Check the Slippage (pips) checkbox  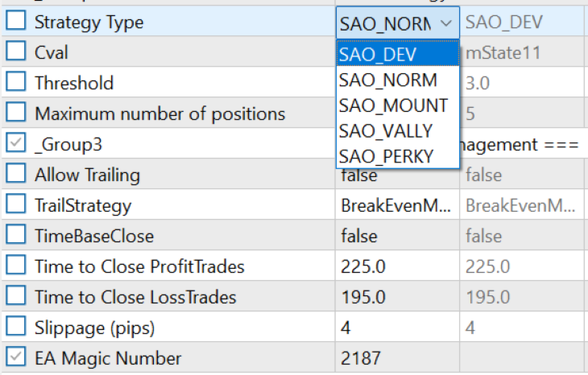(16, 328)
